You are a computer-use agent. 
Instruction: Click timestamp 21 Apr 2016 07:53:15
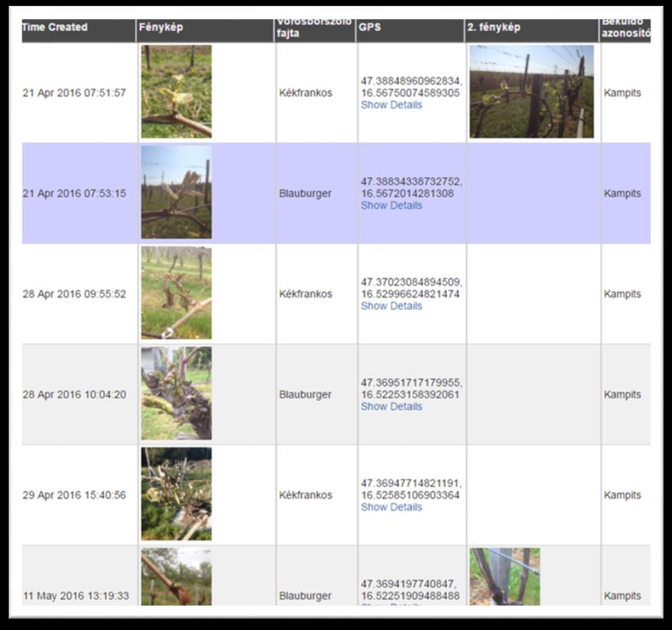[x=74, y=194]
